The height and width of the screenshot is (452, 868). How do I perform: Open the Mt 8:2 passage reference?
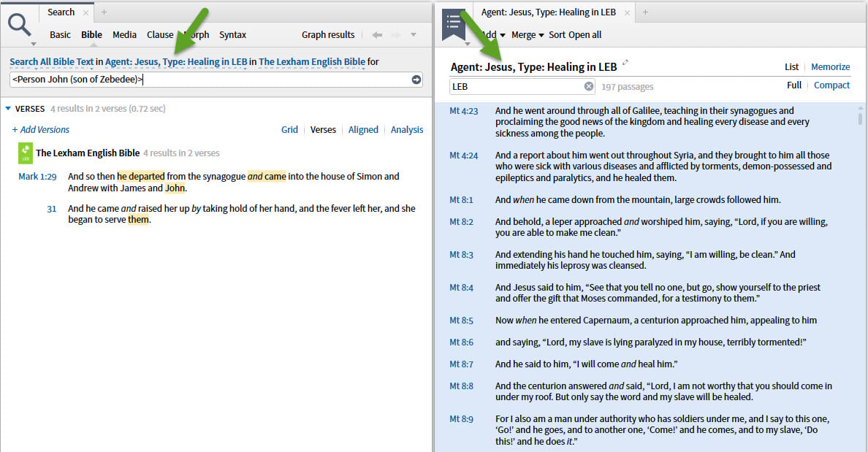(x=461, y=223)
